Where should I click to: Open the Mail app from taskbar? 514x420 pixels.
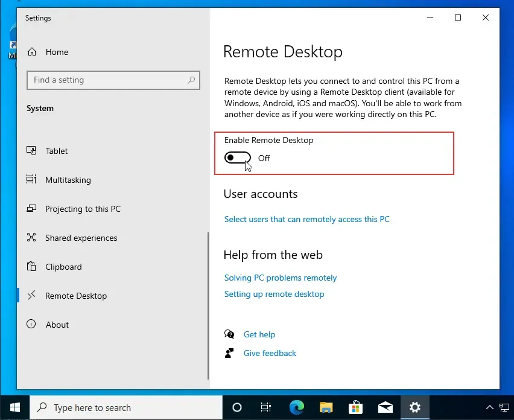(x=385, y=407)
